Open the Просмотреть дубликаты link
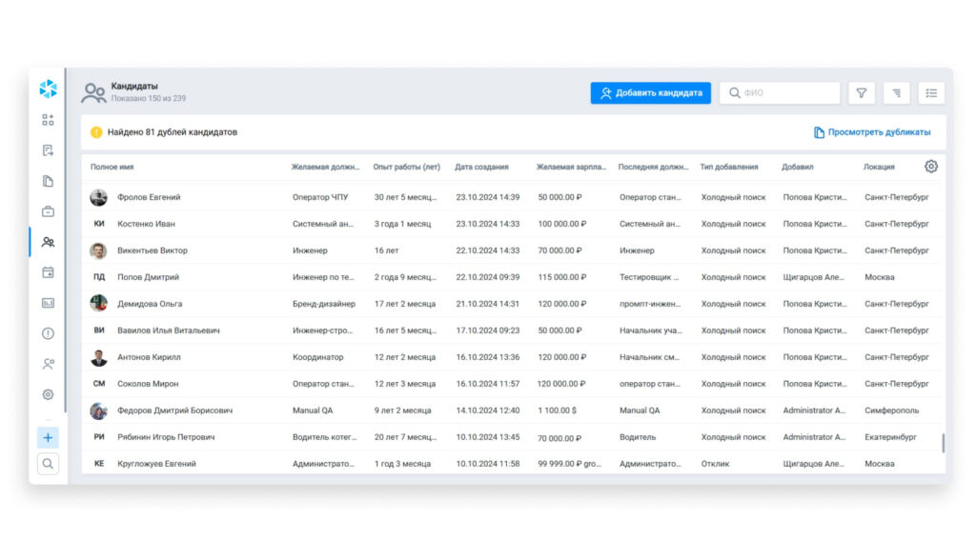Image resolution: width=976 pixels, height=560 pixels. (x=872, y=132)
